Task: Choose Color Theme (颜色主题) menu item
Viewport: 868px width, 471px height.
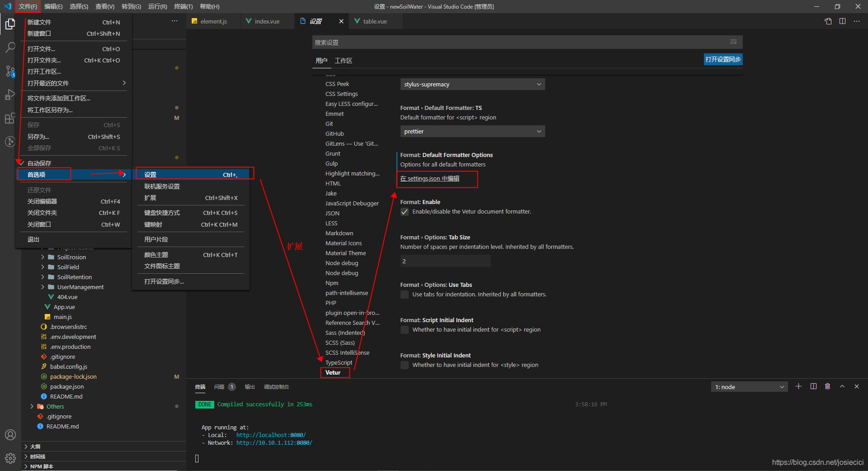Action: pos(190,255)
